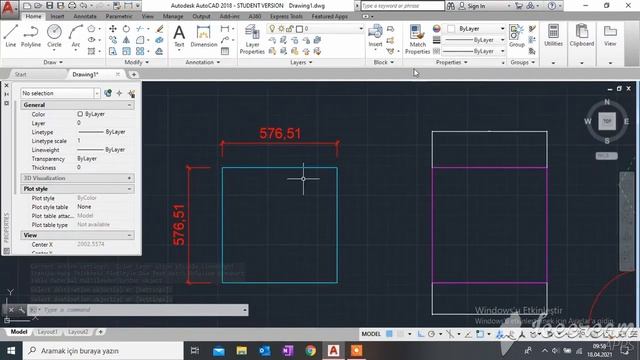
Task: Click Match Properties tool
Action: [417, 39]
